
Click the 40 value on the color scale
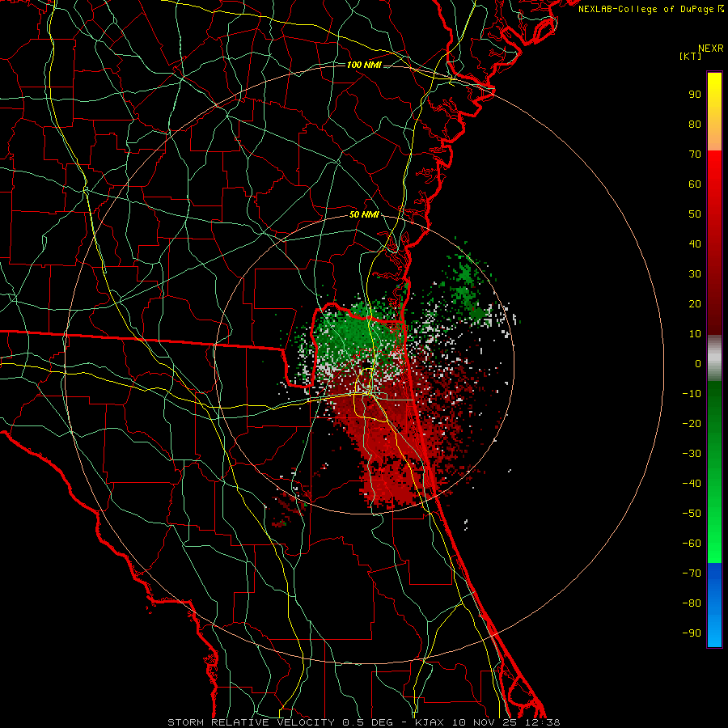695,243
